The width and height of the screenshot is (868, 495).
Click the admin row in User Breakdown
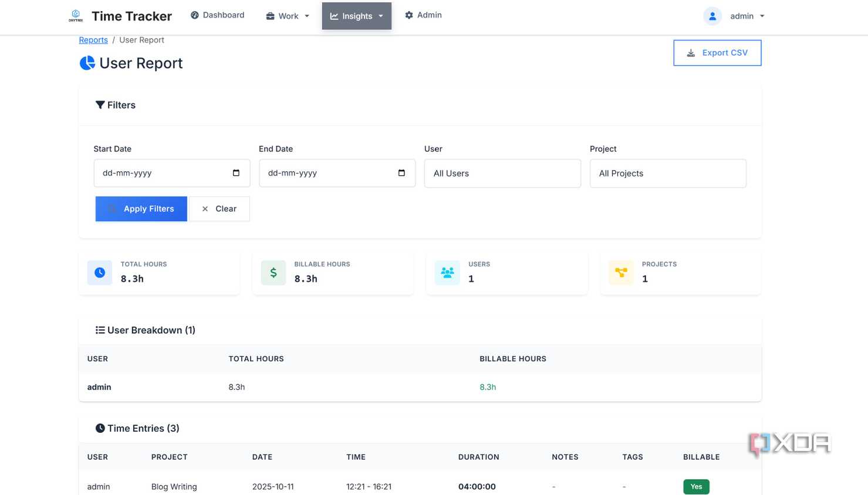point(420,387)
